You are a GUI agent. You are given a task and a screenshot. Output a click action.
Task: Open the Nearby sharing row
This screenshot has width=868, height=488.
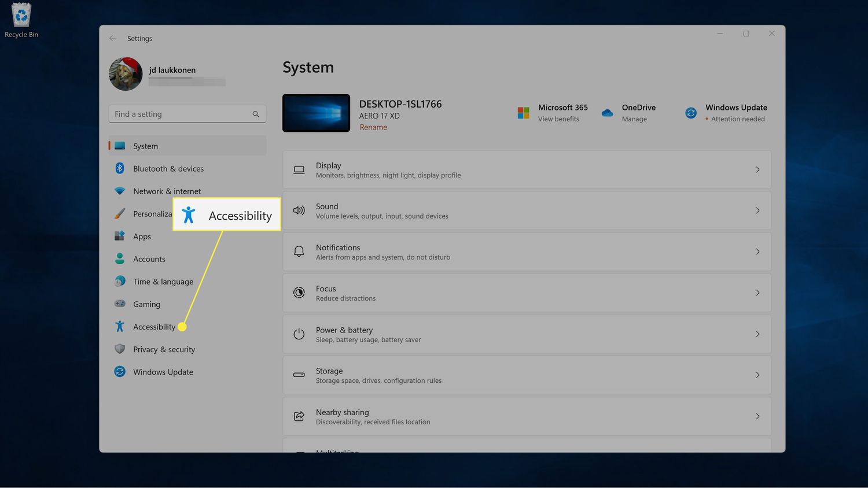pos(527,416)
